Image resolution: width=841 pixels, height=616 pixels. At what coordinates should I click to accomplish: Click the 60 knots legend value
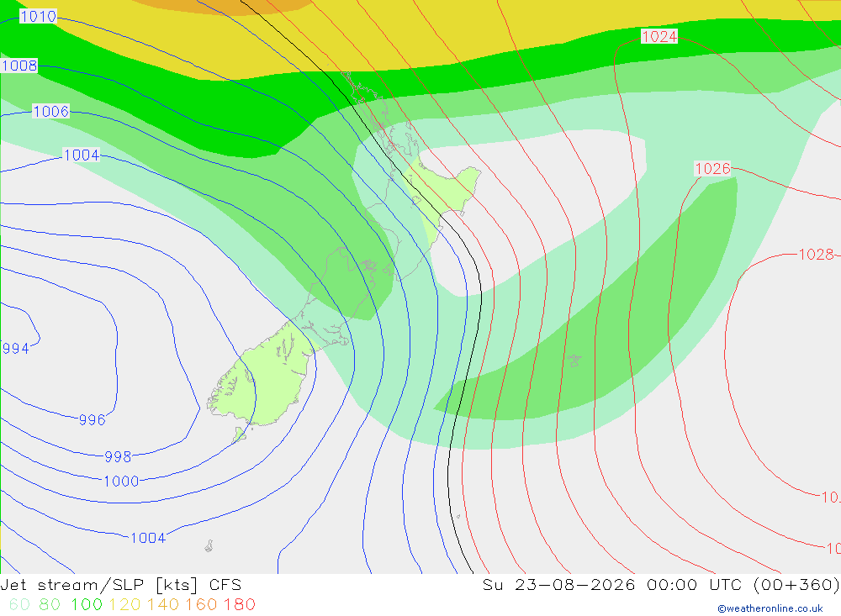(x=20, y=605)
